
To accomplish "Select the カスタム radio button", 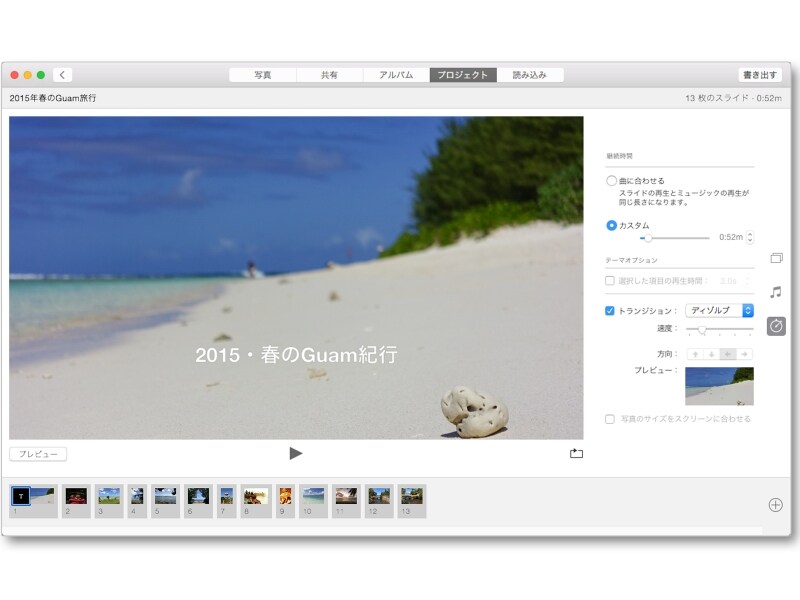I will click(611, 225).
